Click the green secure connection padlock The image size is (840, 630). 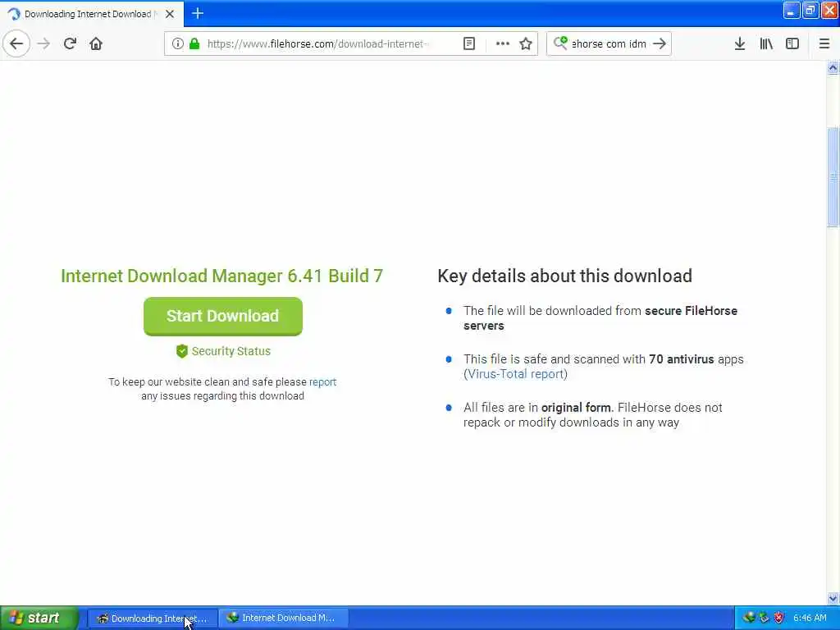194,43
